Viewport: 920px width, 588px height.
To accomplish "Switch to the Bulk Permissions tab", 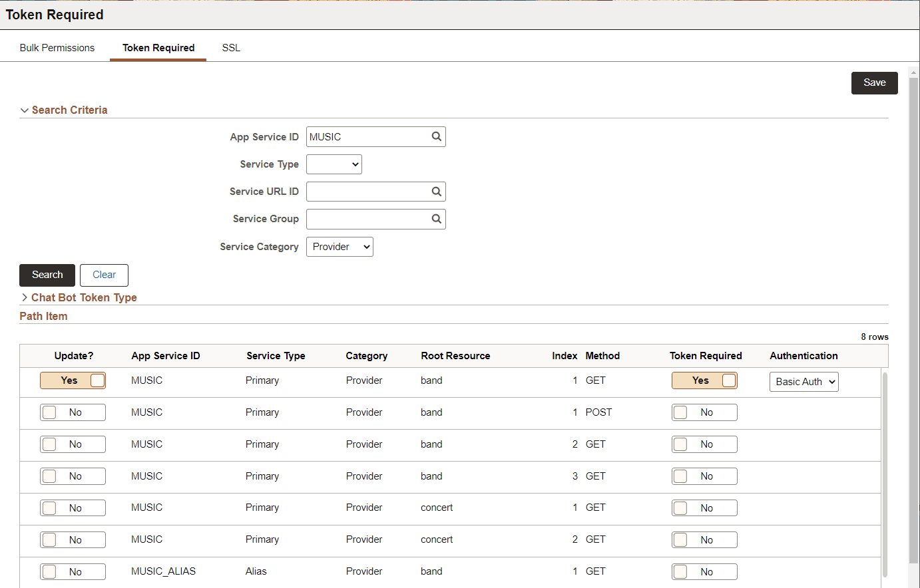I will tap(57, 48).
